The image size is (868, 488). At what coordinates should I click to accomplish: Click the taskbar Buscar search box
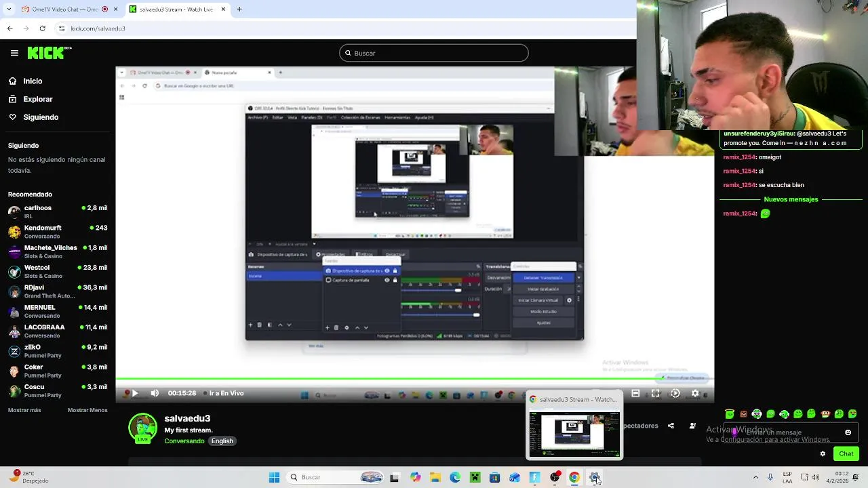coord(336,477)
